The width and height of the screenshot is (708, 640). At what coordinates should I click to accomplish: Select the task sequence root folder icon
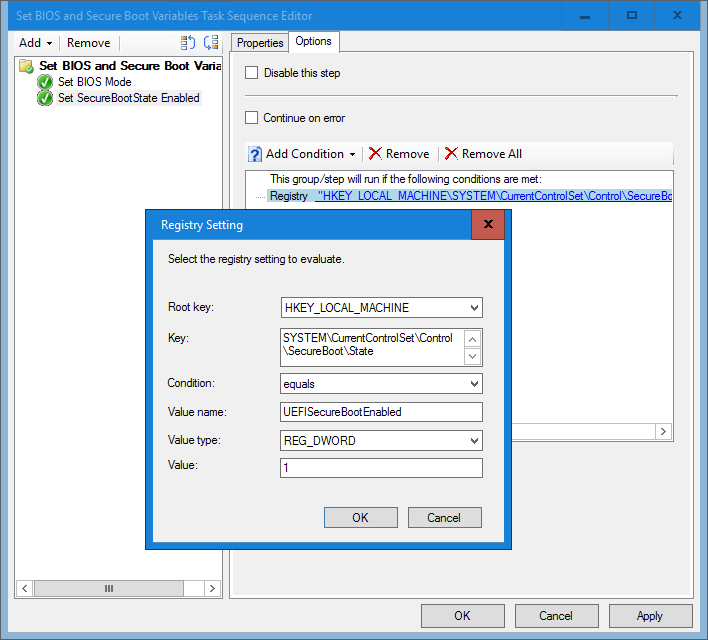(27, 66)
